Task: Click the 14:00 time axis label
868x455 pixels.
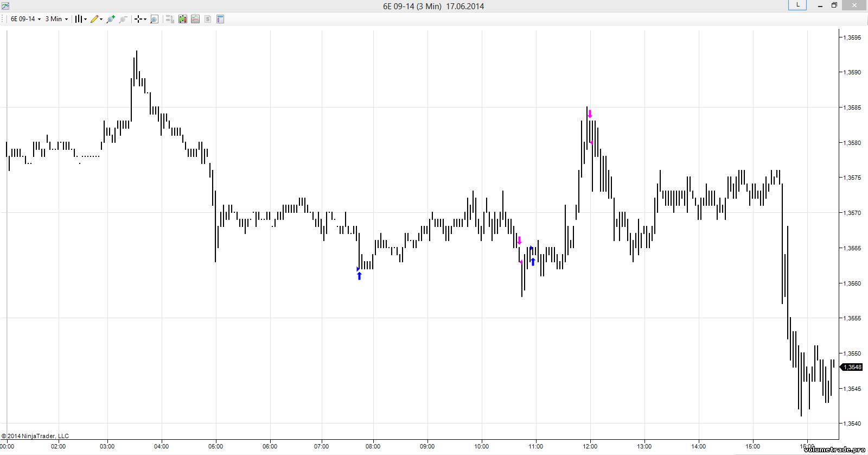Action: tap(698, 446)
